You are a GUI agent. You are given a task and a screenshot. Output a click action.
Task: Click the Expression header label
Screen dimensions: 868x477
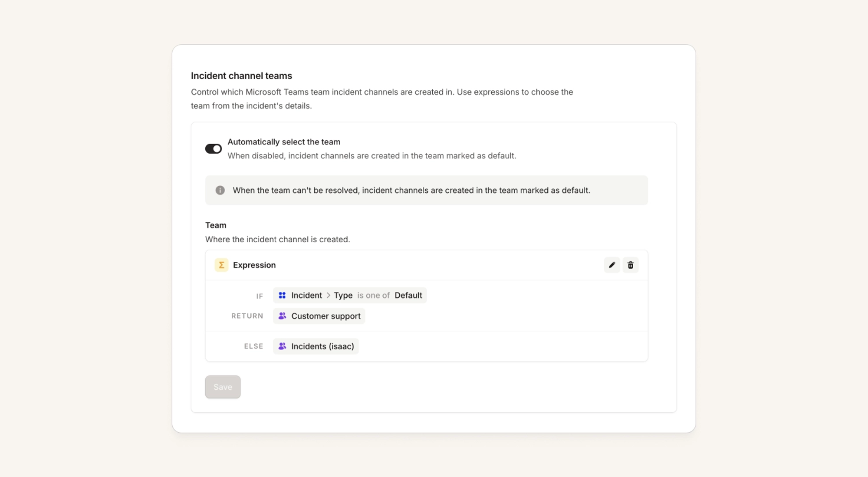point(254,265)
